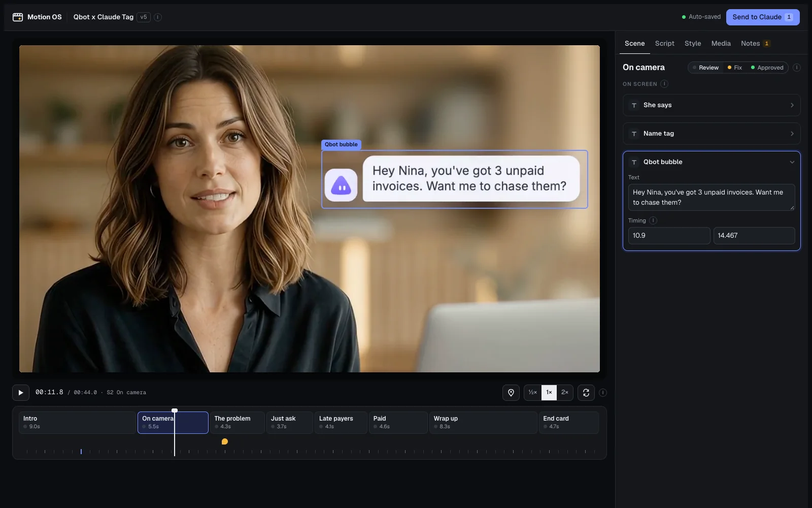Edit the Qbot bubble text field
Screen dimensions: 812x508
coord(712,198)
